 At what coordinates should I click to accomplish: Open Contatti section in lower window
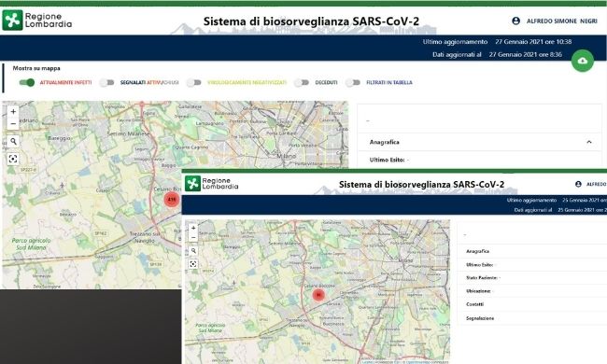pos(532,304)
